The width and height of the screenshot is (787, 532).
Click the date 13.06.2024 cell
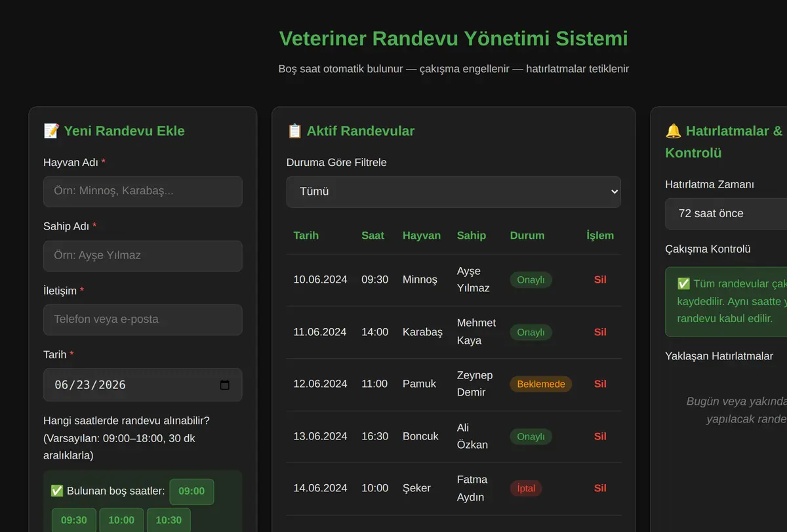click(320, 436)
